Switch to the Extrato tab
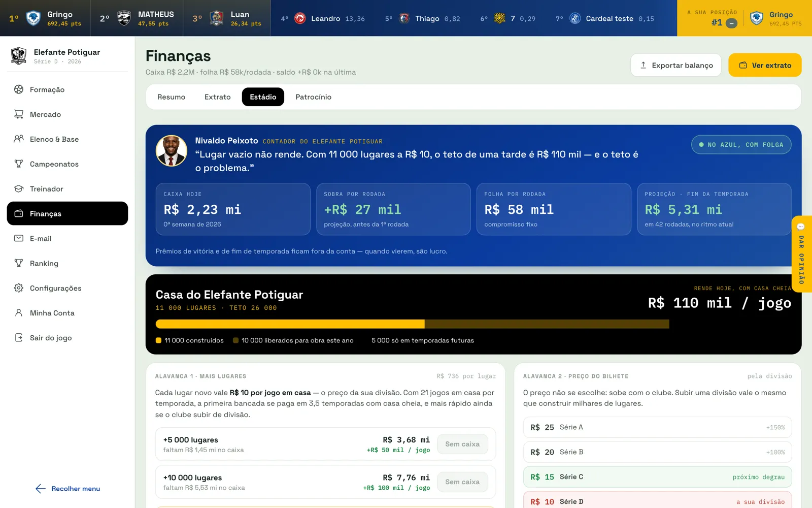 [217, 97]
